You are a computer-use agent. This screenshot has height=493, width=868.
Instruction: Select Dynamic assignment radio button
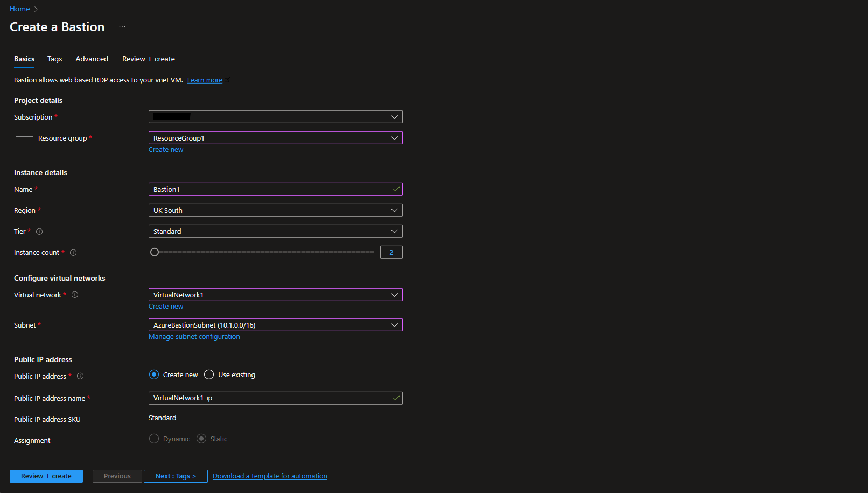pos(154,439)
